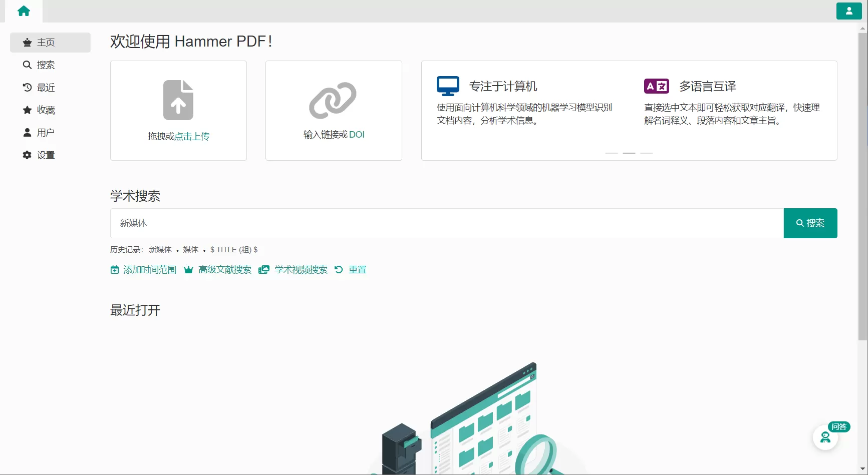Click the 重置 reset icon
The image size is (868, 475).
(339, 269)
